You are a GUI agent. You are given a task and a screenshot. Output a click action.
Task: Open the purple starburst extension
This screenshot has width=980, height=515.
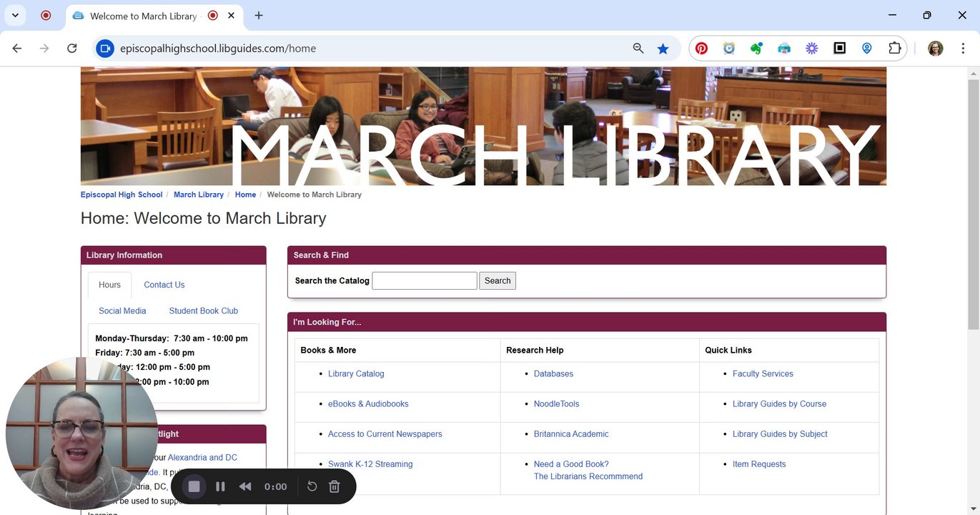(811, 48)
